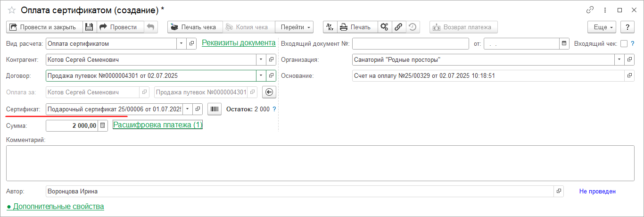Click the Не проведен status text

[597, 191]
